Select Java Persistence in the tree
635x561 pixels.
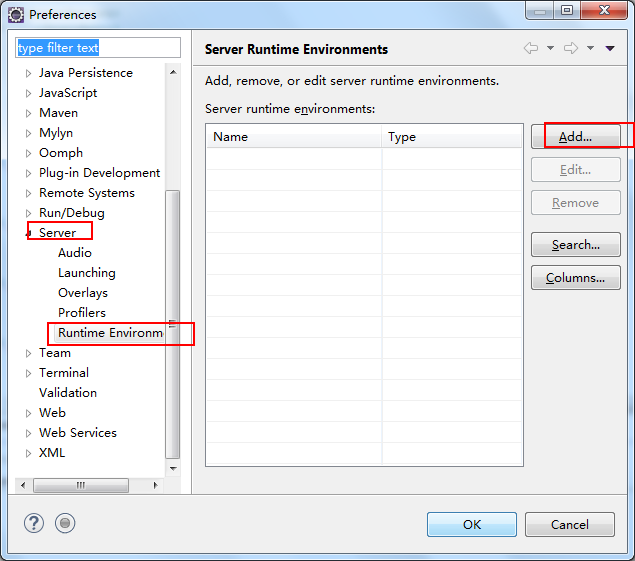(86, 73)
